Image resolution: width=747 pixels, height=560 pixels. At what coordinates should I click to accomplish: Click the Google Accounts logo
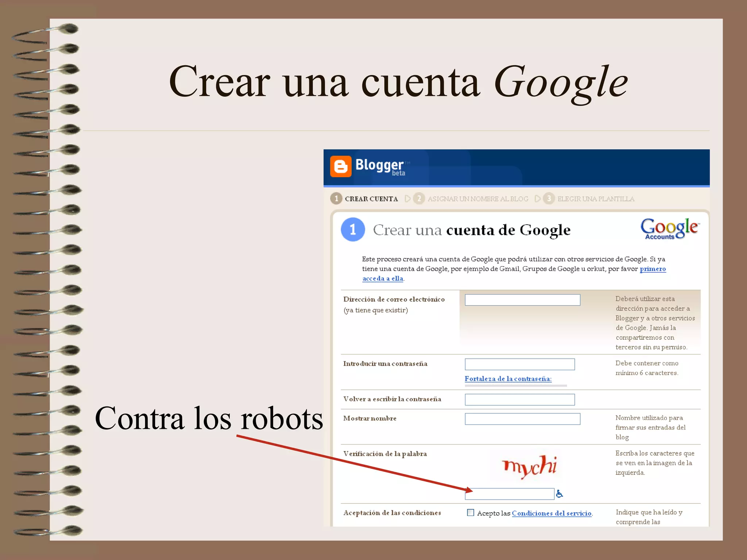point(670,229)
